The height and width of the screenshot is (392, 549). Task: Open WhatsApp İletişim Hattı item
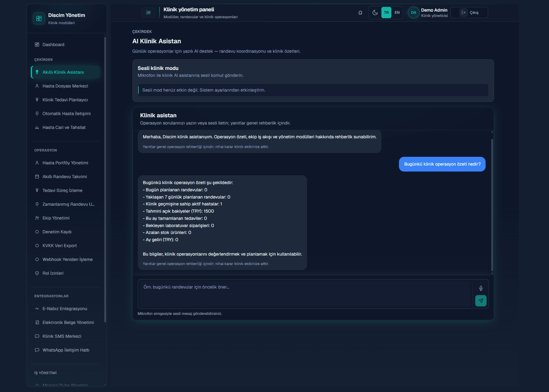(65, 350)
